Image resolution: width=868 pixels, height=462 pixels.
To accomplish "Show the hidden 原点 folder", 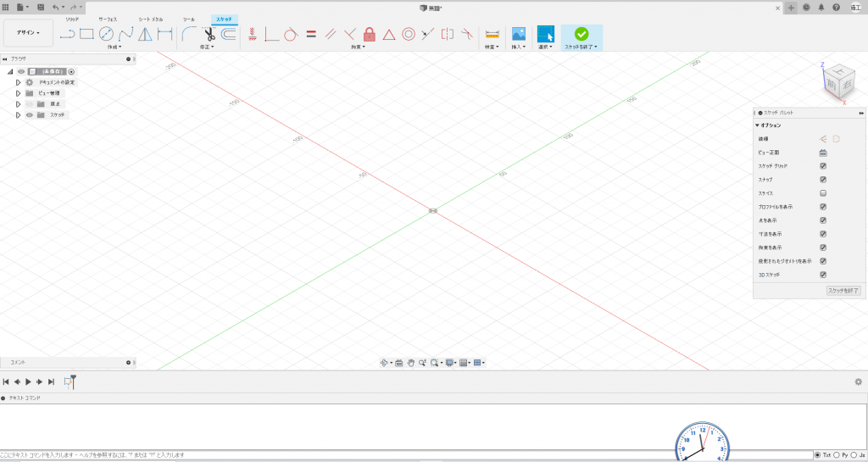I will click(30, 104).
